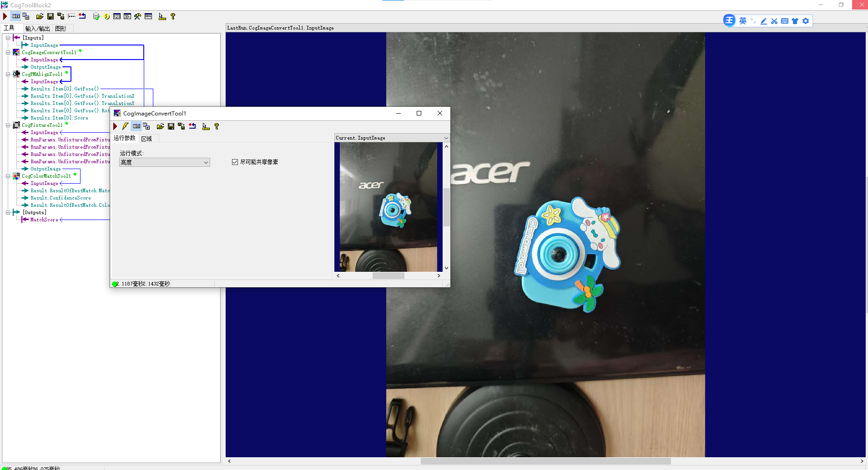Switch to the 图形 tab
The height and width of the screenshot is (470, 868).
point(61,29)
